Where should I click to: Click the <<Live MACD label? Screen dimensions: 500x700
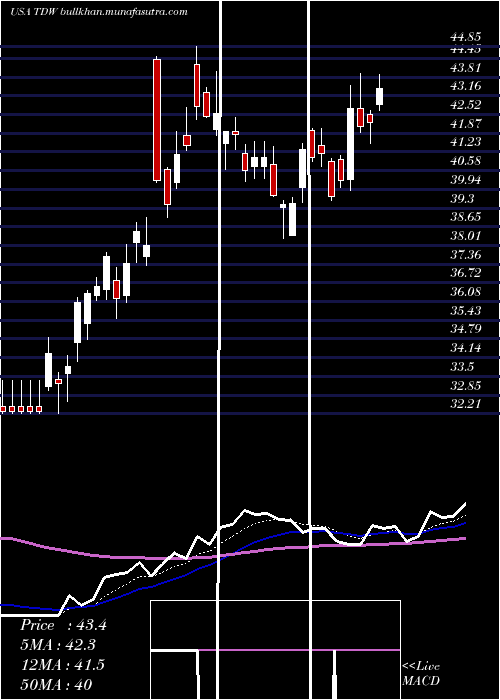[x=421, y=673]
